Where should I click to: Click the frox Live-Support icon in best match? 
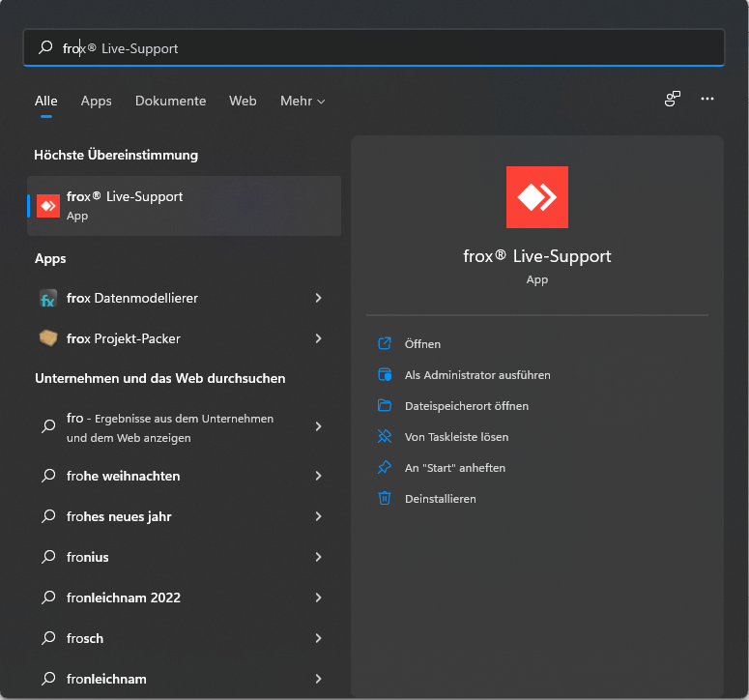pyautogui.click(x=48, y=206)
